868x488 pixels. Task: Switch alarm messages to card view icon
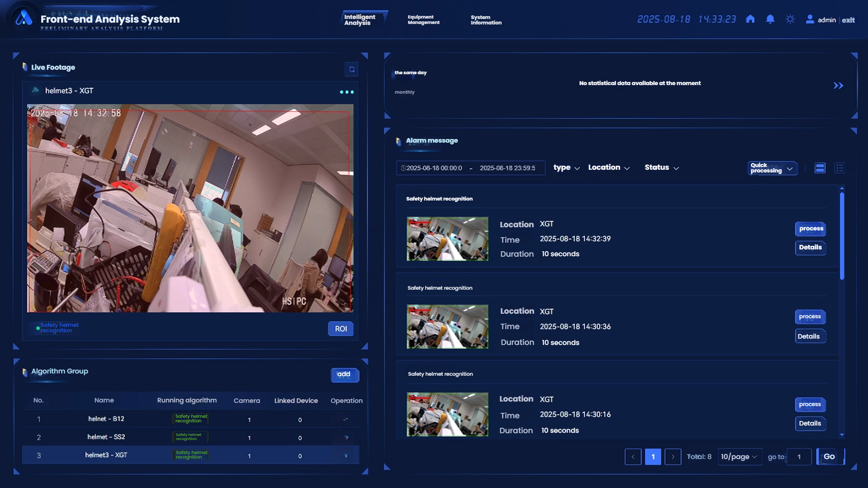coord(820,168)
